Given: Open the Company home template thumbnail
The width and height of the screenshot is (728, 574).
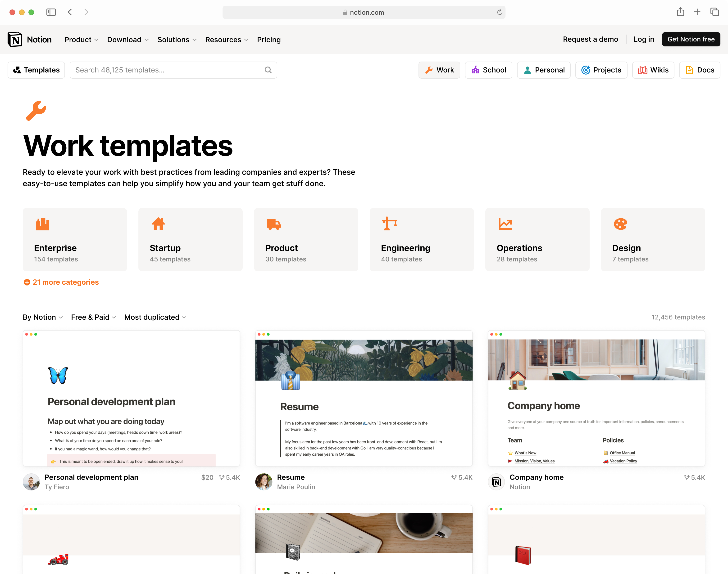Looking at the screenshot, I should tap(596, 398).
